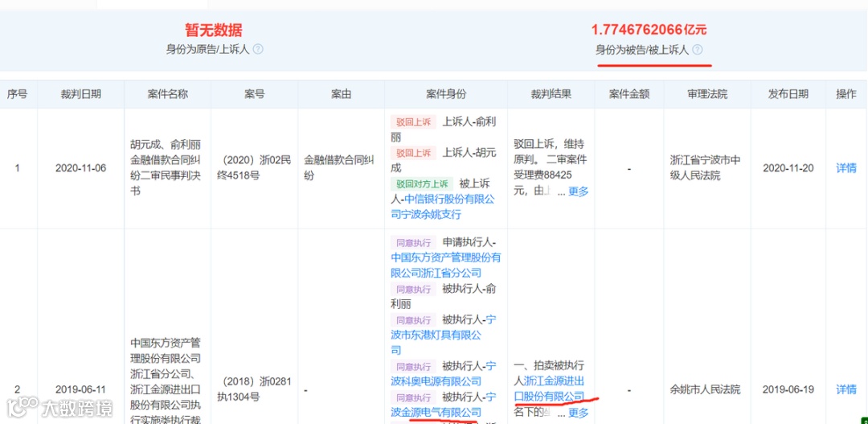Click 浙江省宁波市中级人民法院 cell
Image resolution: width=868 pixels, height=424 pixels.
(x=706, y=168)
